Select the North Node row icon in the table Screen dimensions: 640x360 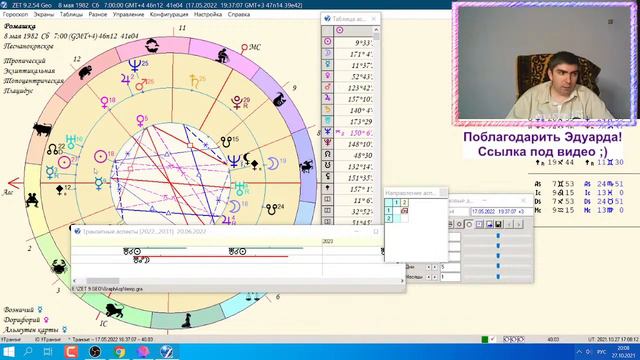tap(327, 154)
